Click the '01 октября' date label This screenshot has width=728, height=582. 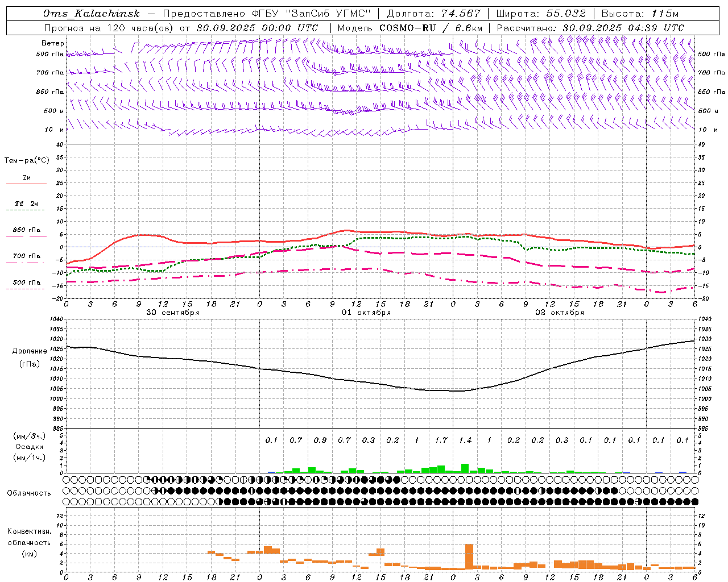[366, 312]
